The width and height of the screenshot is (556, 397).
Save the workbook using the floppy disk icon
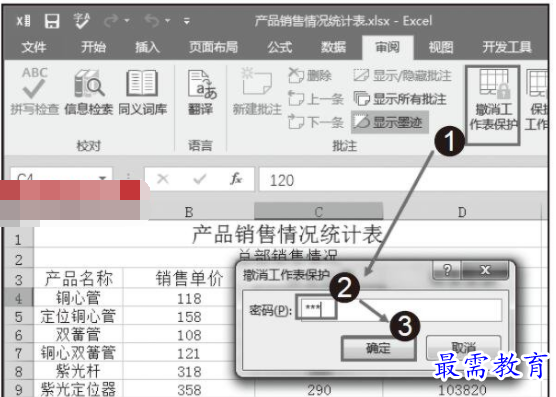[52, 21]
